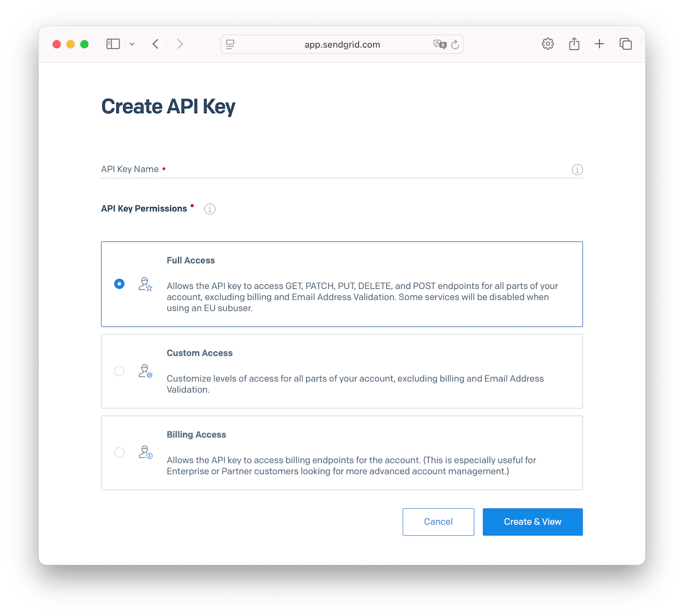Click the Full Access user star icon
Image resolution: width=684 pixels, height=616 pixels.
tap(145, 284)
